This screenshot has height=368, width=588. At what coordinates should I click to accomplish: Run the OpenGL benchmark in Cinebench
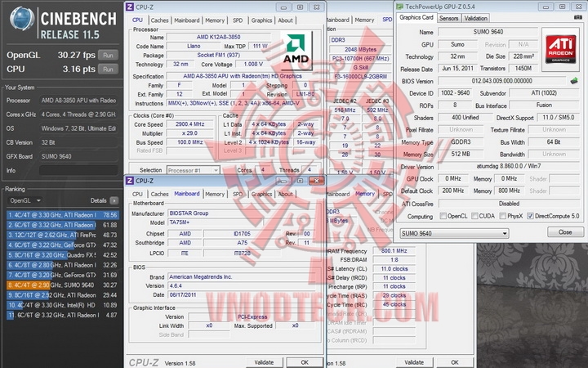[108, 56]
